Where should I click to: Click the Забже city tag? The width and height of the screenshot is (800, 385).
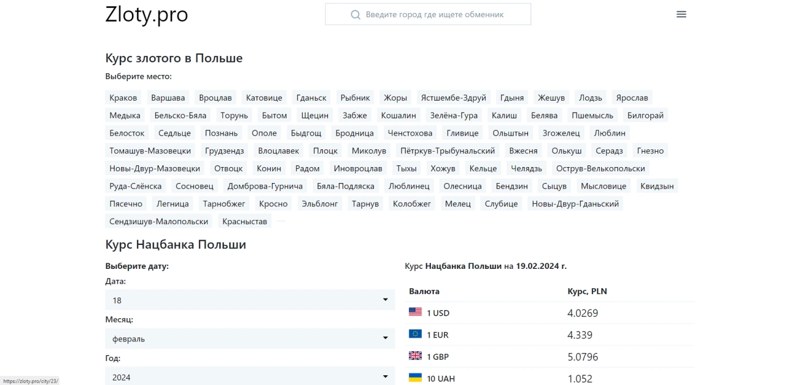pyautogui.click(x=355, y=115)
